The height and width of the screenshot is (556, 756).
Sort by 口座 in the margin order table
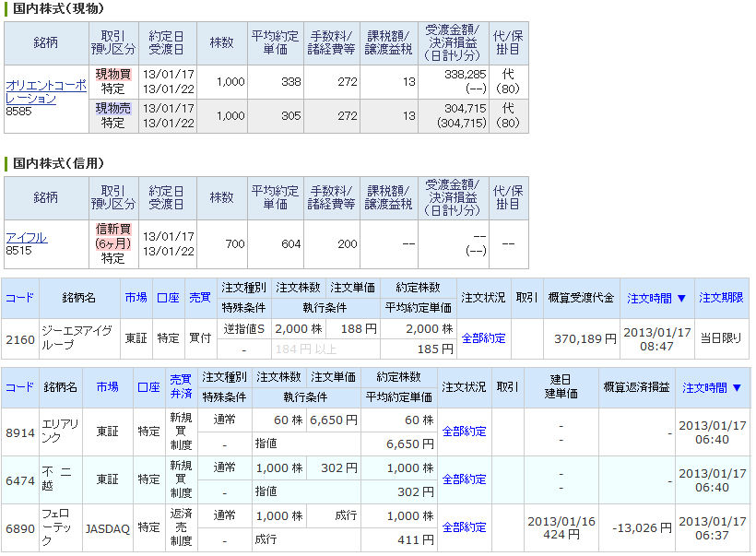(x=148, y=387)
